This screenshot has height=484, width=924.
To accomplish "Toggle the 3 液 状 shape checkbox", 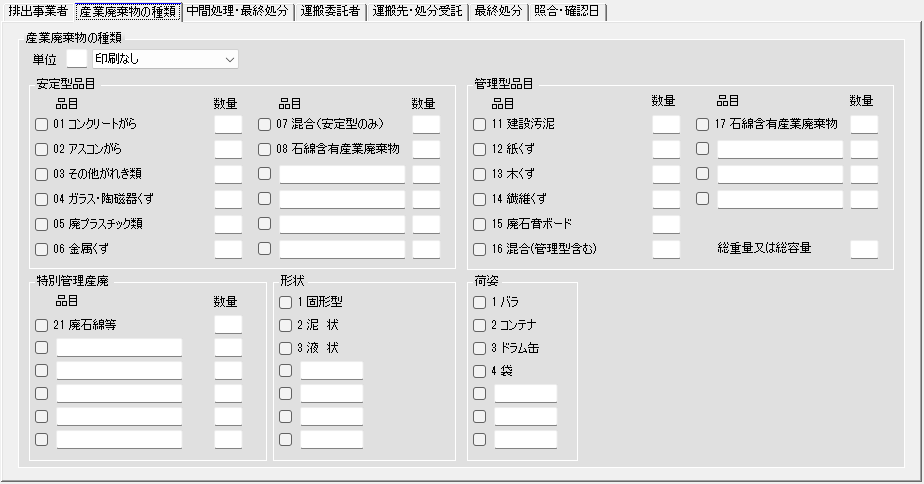I will coord(285,348).
